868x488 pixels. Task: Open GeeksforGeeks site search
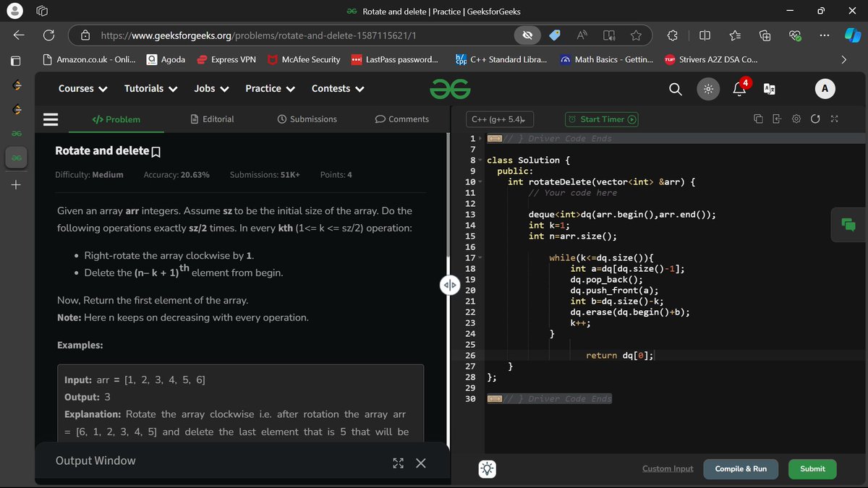coord(675,89)
